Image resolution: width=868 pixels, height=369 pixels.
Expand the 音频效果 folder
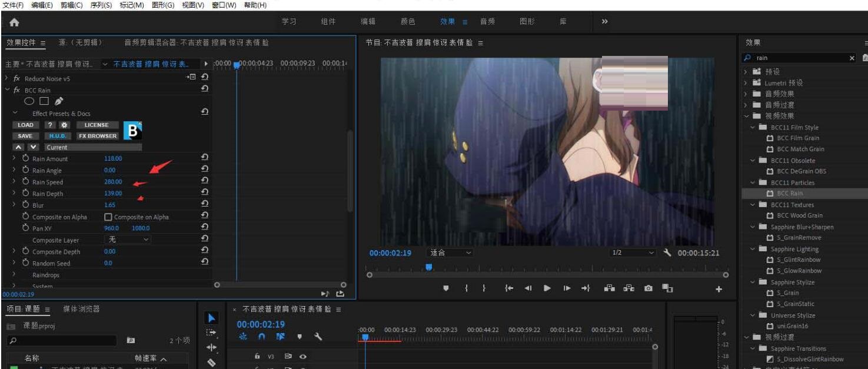[x=746, y=94]
